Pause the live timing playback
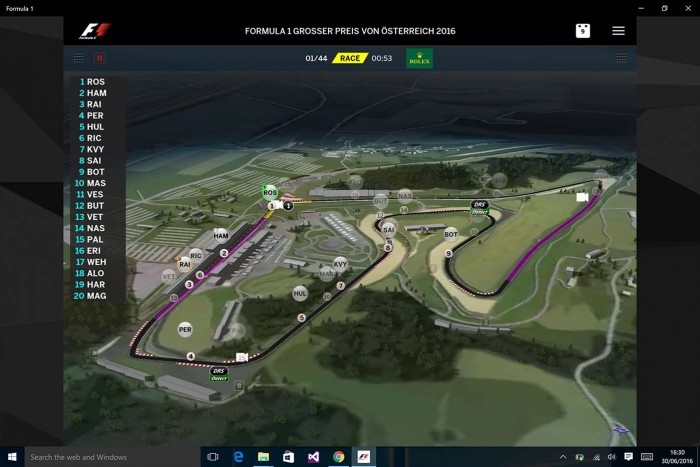Screen dimensions: 700x467 pos(100,58)
